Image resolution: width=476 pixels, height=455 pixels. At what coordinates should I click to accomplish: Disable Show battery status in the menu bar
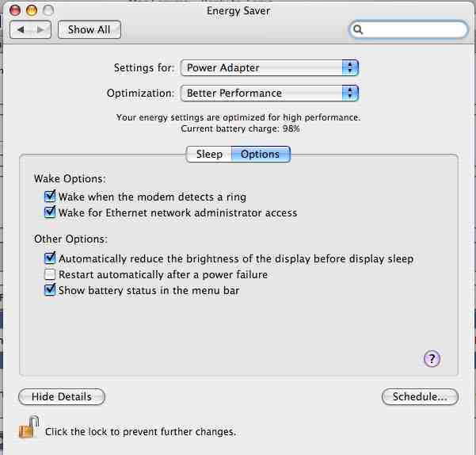click(x=50, y=290)
